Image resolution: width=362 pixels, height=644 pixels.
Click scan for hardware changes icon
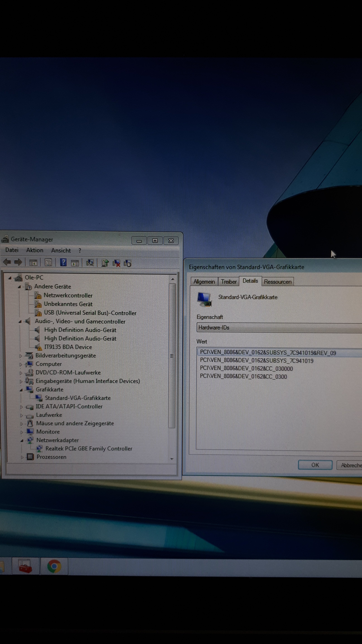click(x=90, y=262)
